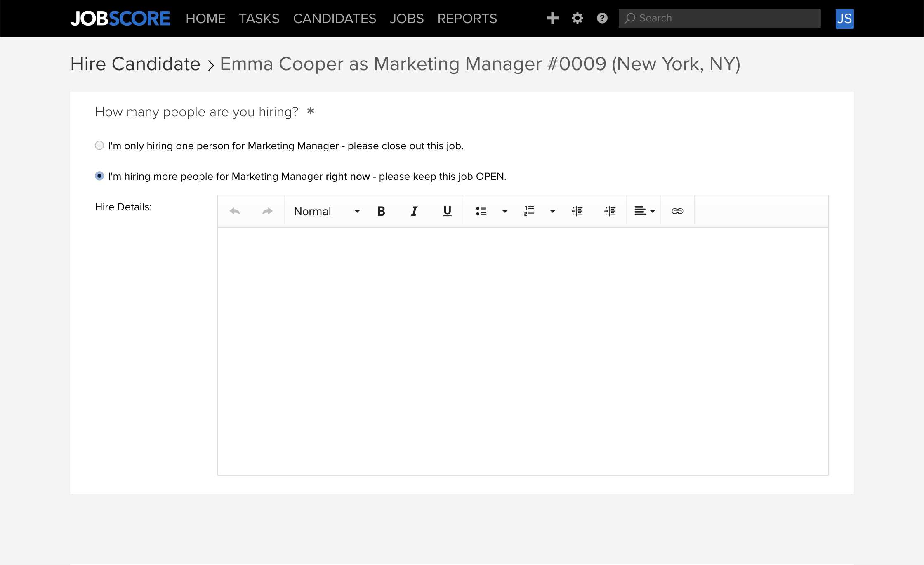Select the keep this job OPEN option
Screen dimensions: 924x565
point(99,176)
